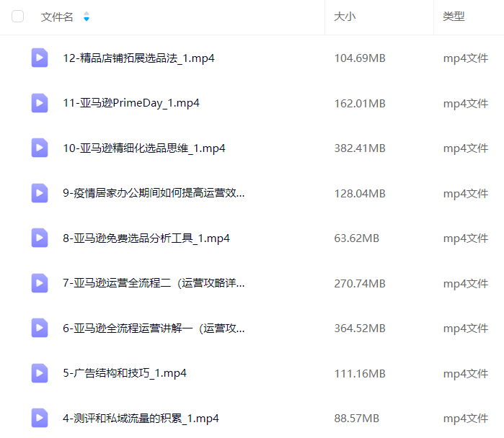Click the video icon for 8-亚马逊免费选品分析工具_1.mp4
Screen dimensions: 504x438
pos(40,238)
